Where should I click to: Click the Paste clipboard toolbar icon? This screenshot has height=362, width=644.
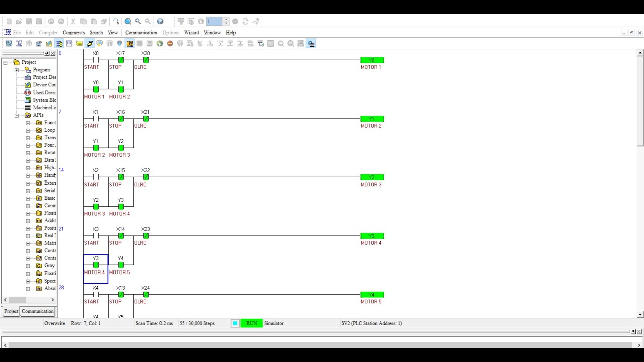click(93, 21)
